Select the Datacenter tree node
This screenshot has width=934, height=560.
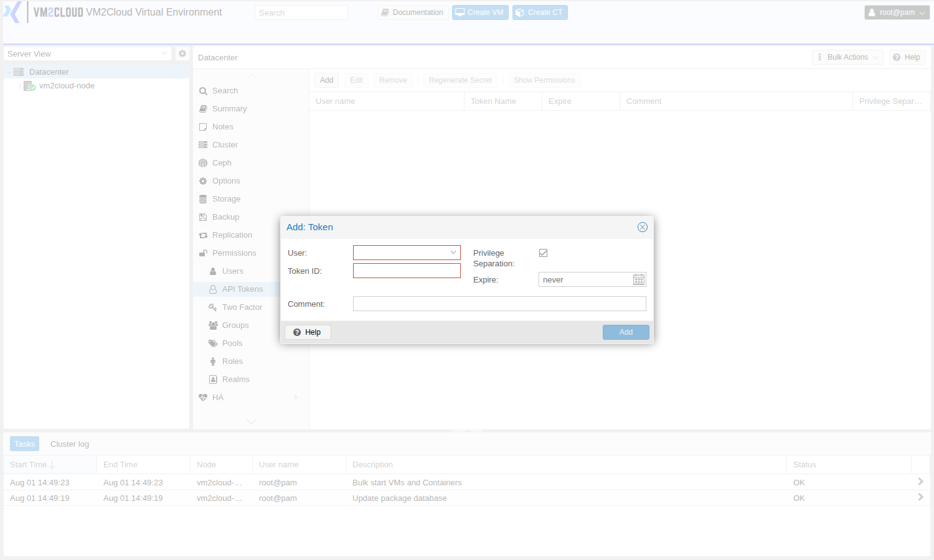pyautogui.click(x=97, y=72)
